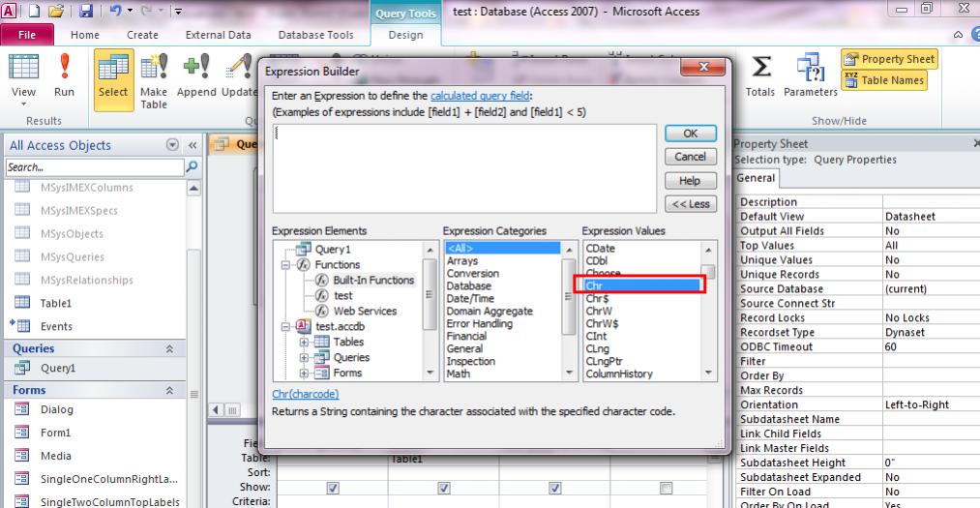
Task: Open the Events table in navigation pane
Action: pos(56,326)
